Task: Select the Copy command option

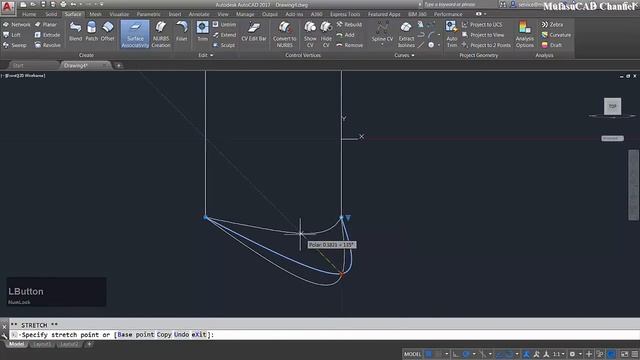Action: [164, 335]
